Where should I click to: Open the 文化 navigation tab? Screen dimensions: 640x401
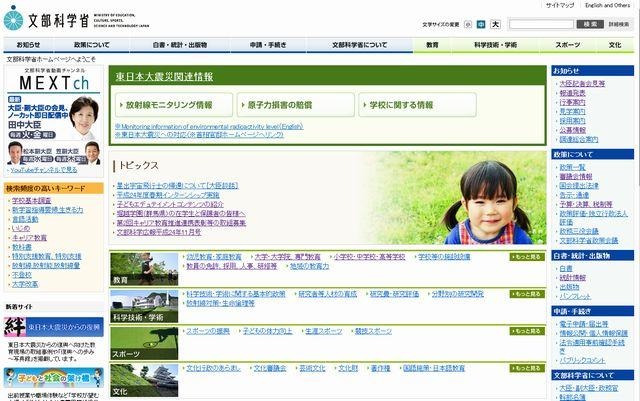[615, 45]
